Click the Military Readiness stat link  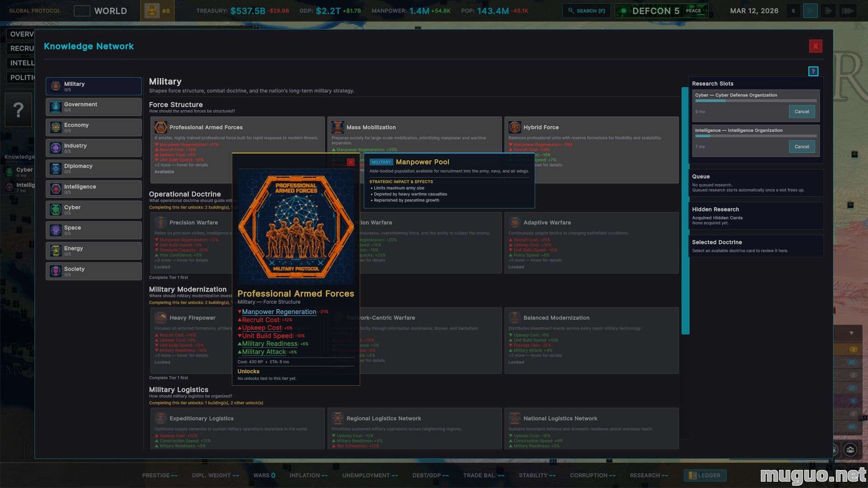pos(270,344)
